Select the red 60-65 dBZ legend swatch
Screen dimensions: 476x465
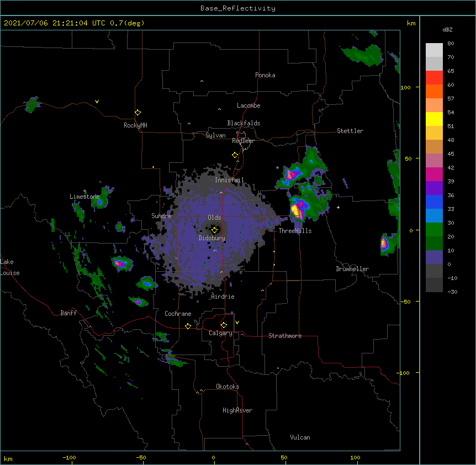(434, 77)
